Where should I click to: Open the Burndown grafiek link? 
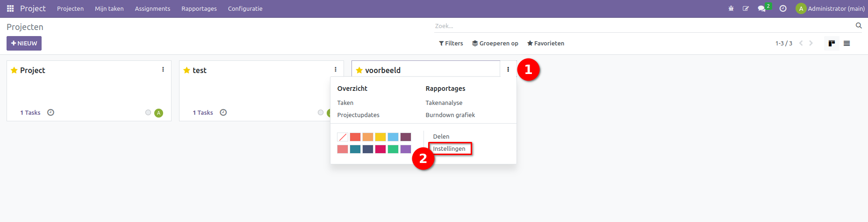point(450,115)
